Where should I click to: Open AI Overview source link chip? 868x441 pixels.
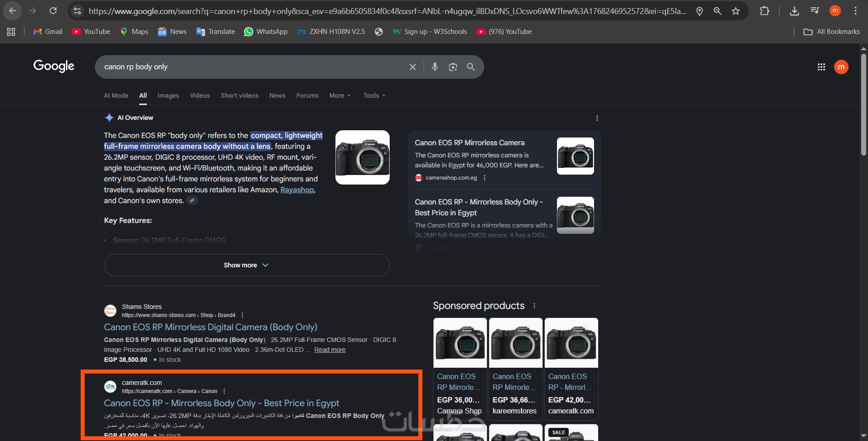click(192, 200)
